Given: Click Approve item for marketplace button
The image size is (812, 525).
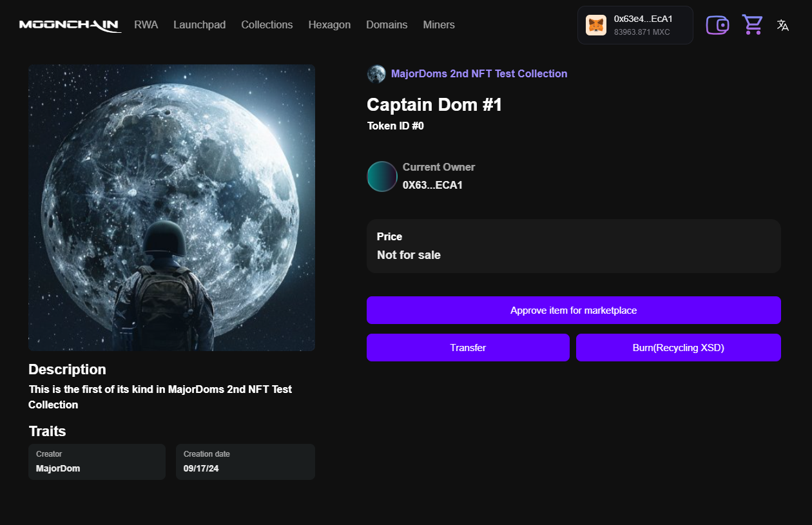Looking at the screenshot, I should point(574,310).
